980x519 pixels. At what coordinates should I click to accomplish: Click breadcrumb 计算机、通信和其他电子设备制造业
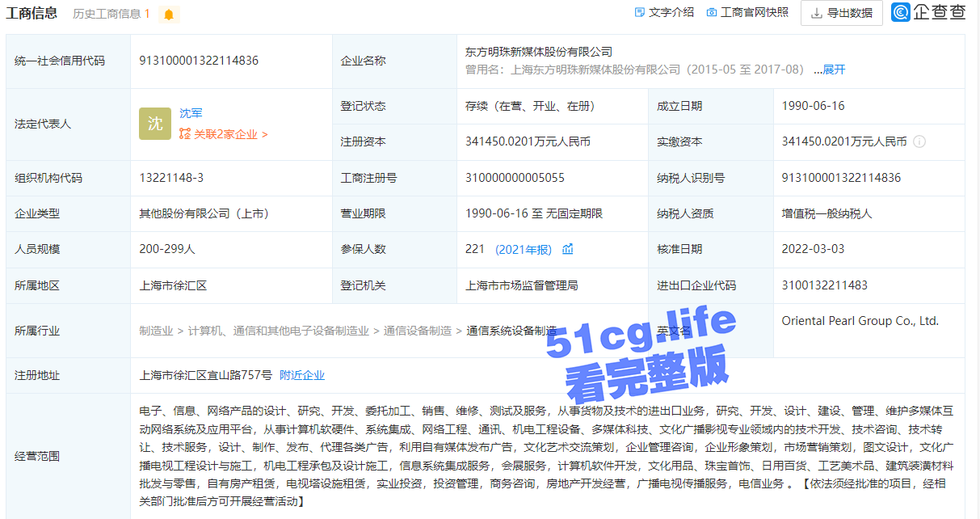pos(279,331)
